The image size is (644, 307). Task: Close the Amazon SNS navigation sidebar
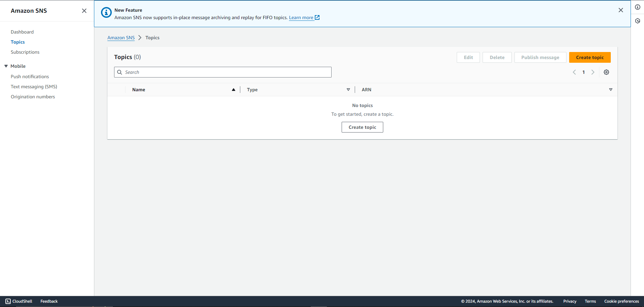pyautogui.click(x=84, y=11)
